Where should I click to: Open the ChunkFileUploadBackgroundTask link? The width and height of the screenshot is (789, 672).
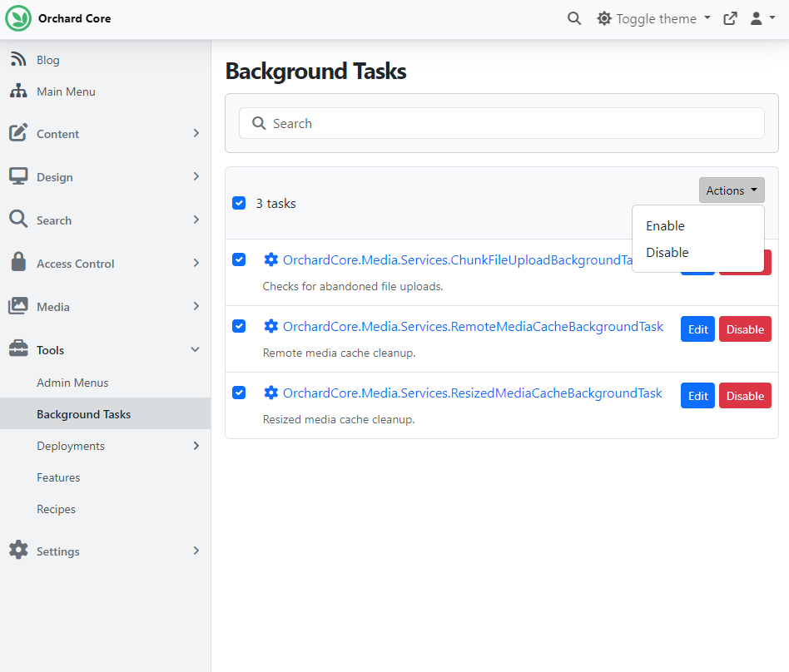tap(458, 259)
